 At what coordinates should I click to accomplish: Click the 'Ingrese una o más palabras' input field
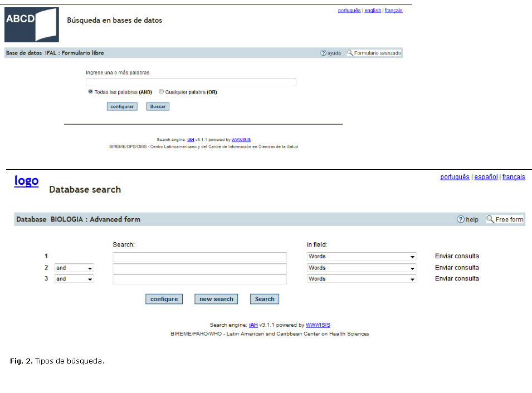191,82
